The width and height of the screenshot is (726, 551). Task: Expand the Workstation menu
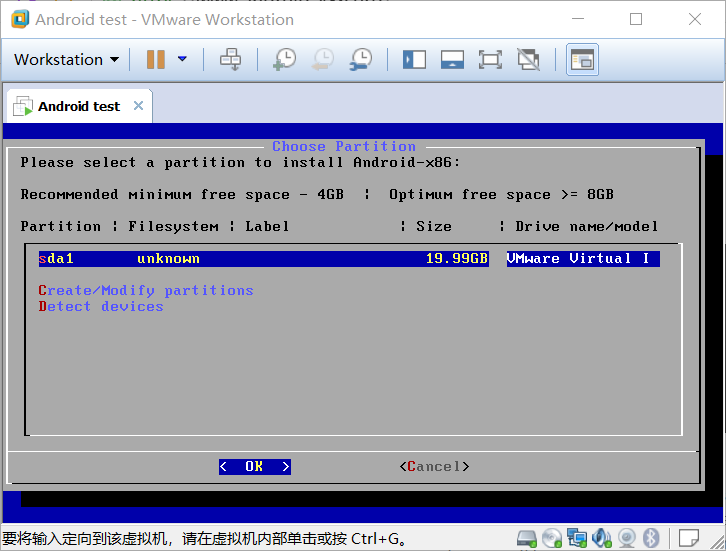66,60
